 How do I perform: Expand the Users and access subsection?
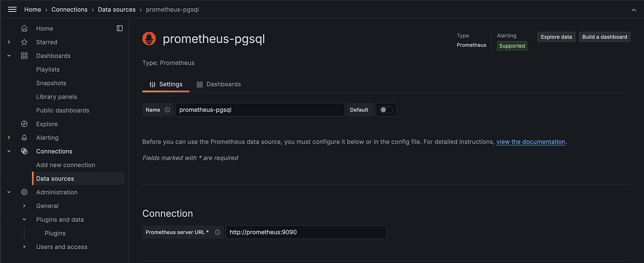click(24, 247)
